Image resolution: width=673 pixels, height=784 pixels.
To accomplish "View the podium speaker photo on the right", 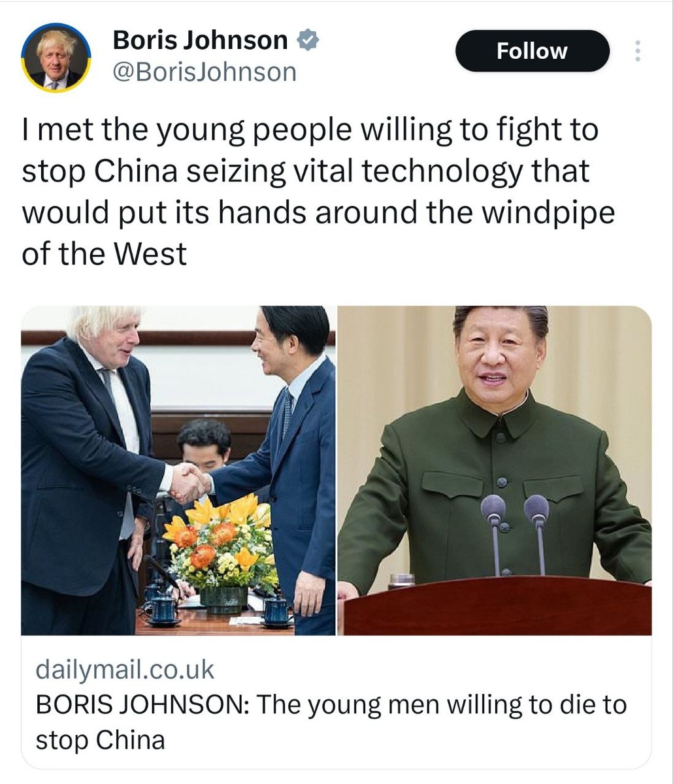I will 495,470.
